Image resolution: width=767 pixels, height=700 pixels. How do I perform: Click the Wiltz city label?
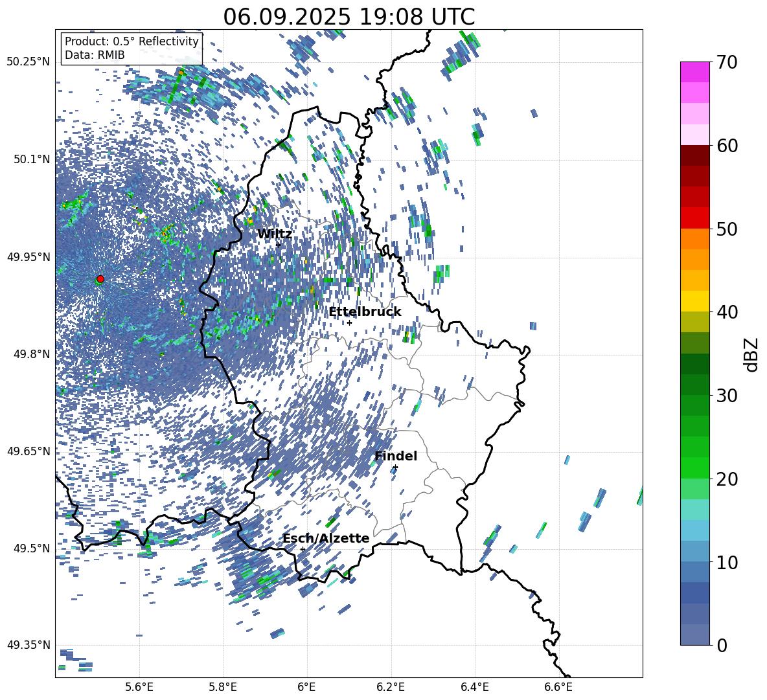(x=275, y=234)
